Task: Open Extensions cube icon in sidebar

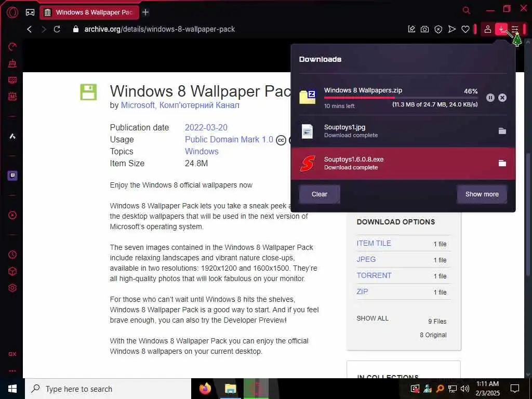Action: pos(12,271)
